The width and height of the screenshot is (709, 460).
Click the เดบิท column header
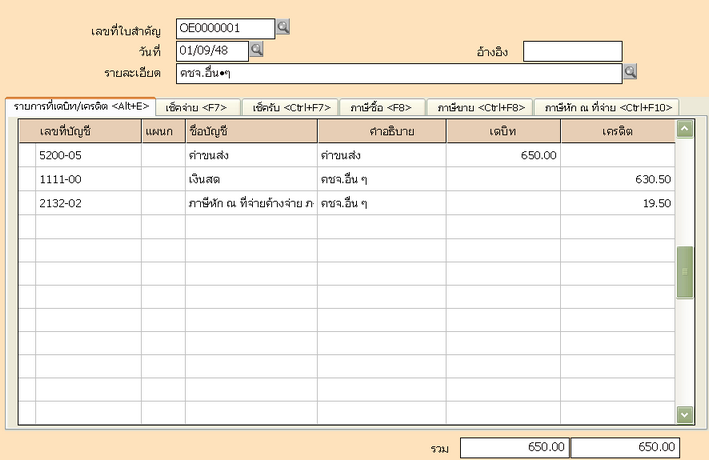point(503,132)
